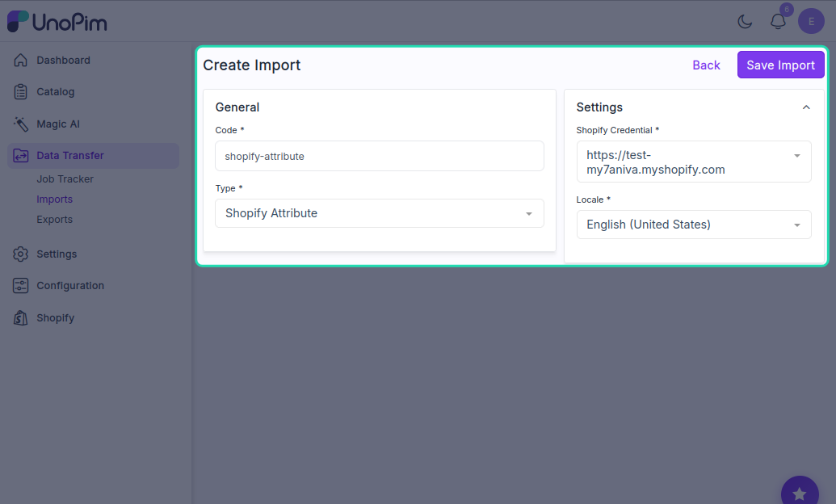Click the Back link
This screenshot has width=836, height=504.
(707, 65)
